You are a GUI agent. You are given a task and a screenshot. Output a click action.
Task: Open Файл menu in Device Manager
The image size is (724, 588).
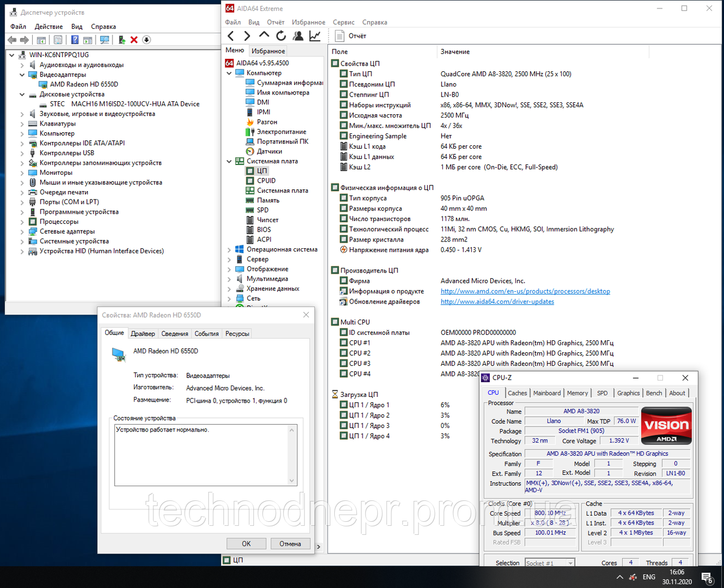(x=18, y=27)
